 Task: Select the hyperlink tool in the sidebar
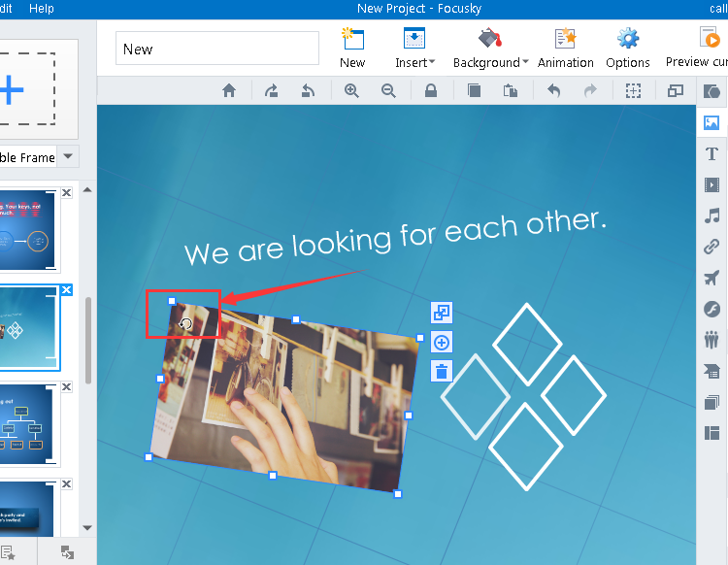click(x=711, y=247)
